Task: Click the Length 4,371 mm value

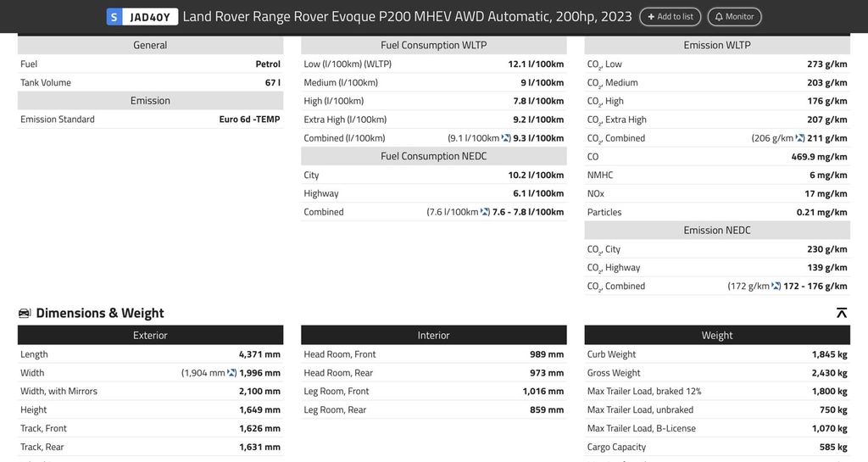Action: coord(259,354)
